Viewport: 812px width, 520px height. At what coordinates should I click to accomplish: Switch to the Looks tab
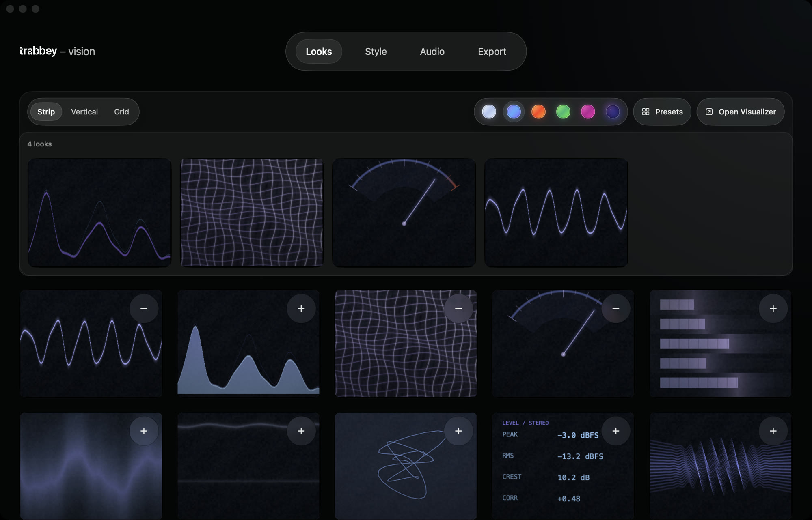click(x=319, y=52)
